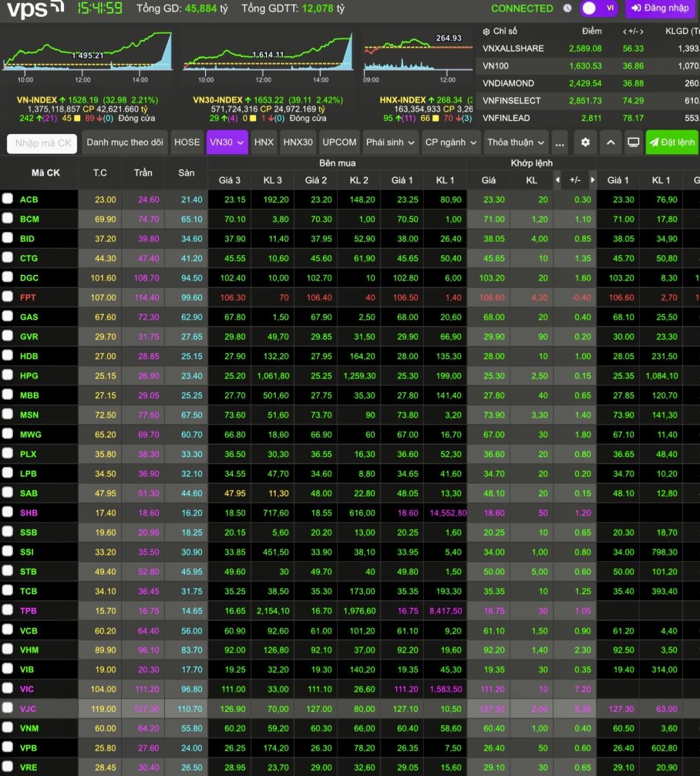The image size is (700, 776).
Task: Switch to the HNX tab
Action: (264, 142)
